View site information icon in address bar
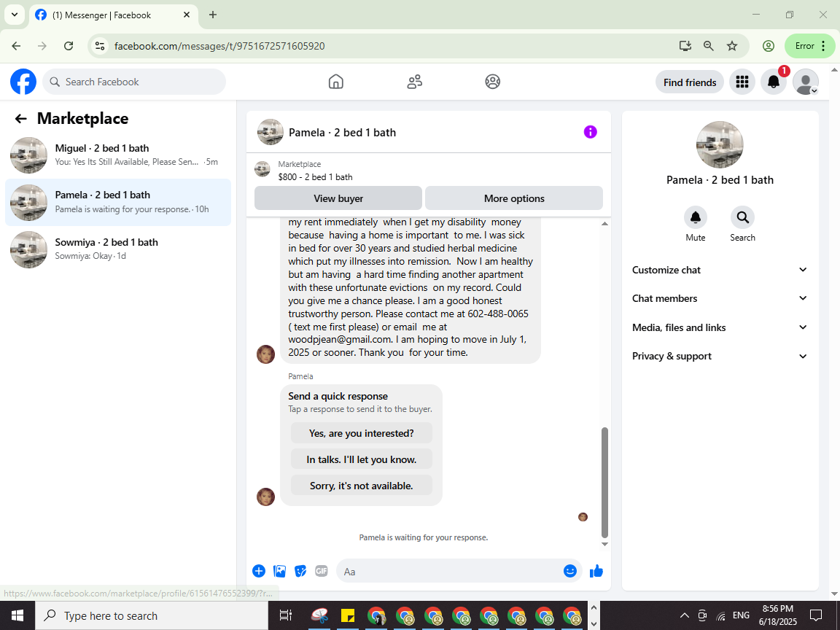 100,46
